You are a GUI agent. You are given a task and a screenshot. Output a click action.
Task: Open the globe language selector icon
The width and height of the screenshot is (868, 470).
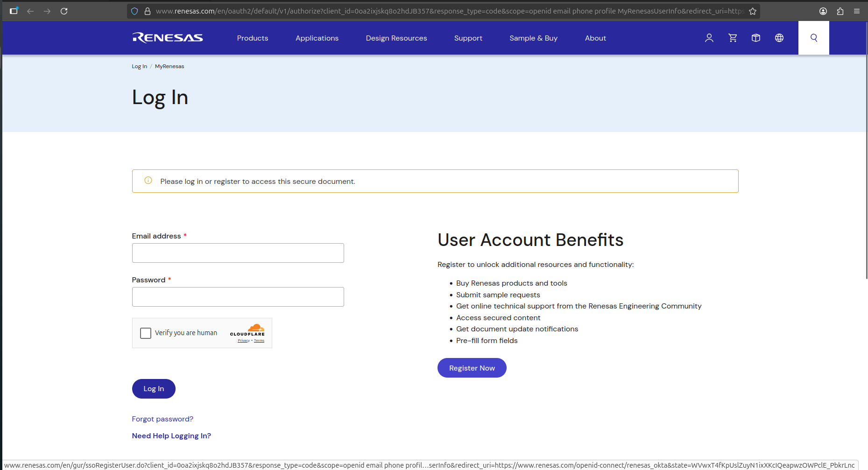(779, 38)
